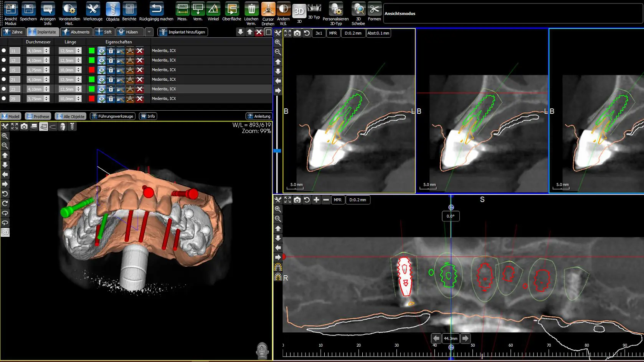Open the 3x1 layout selector
644x362 pixels.
pos(319,33)
